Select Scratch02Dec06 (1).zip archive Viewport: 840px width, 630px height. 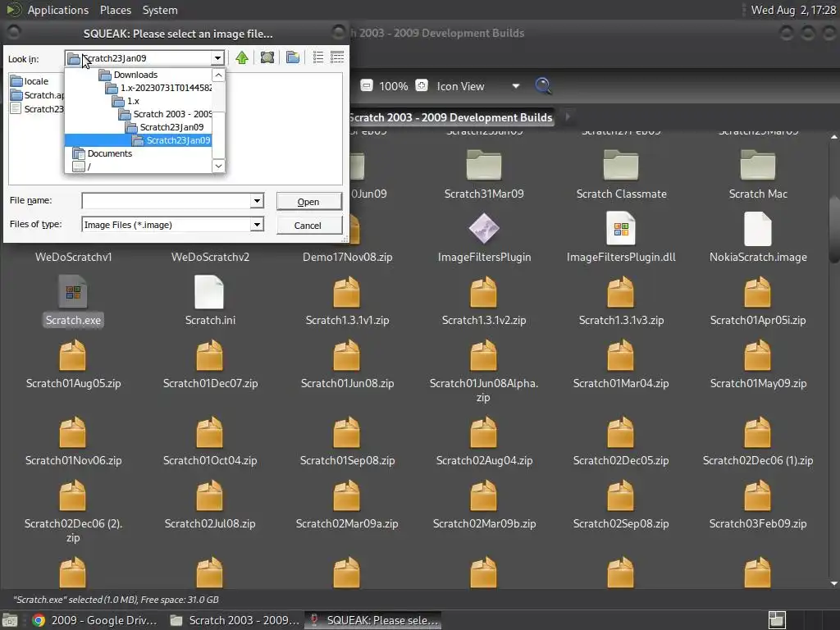point(758,441)
